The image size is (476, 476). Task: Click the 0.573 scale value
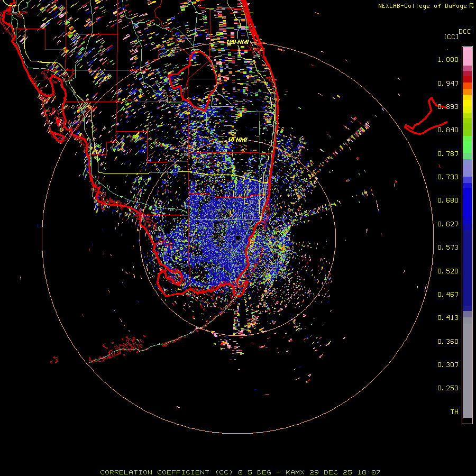tap(448, 248)
